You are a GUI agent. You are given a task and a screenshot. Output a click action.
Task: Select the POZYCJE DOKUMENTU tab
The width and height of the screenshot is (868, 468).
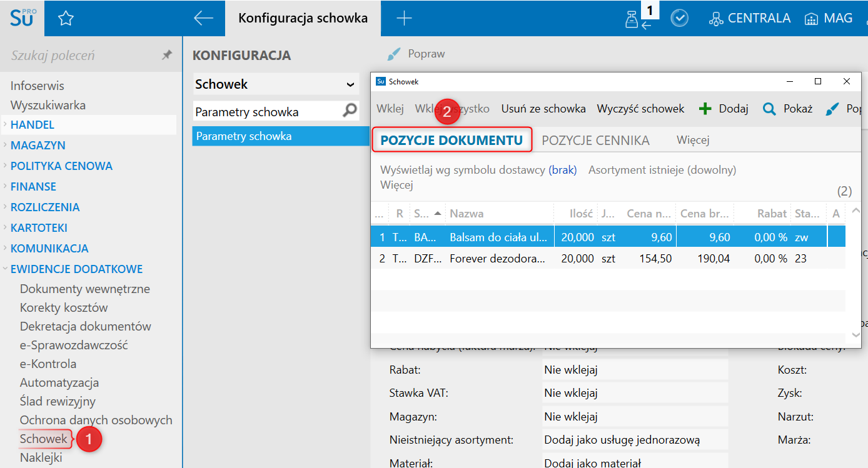452,140
